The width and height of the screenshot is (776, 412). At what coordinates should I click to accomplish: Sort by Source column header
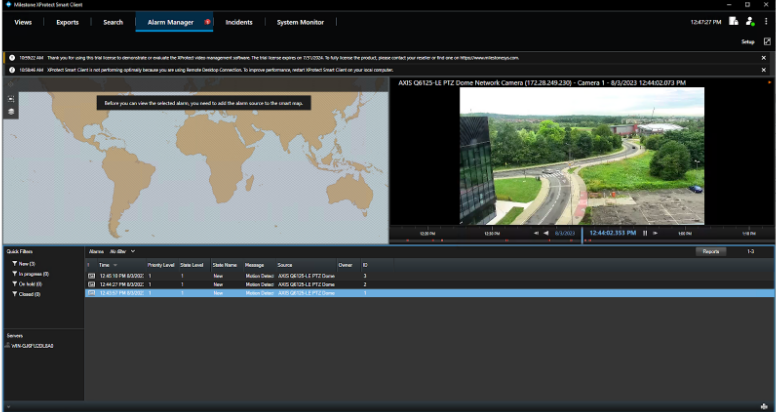pyautogui.click(x=306, y=265)
